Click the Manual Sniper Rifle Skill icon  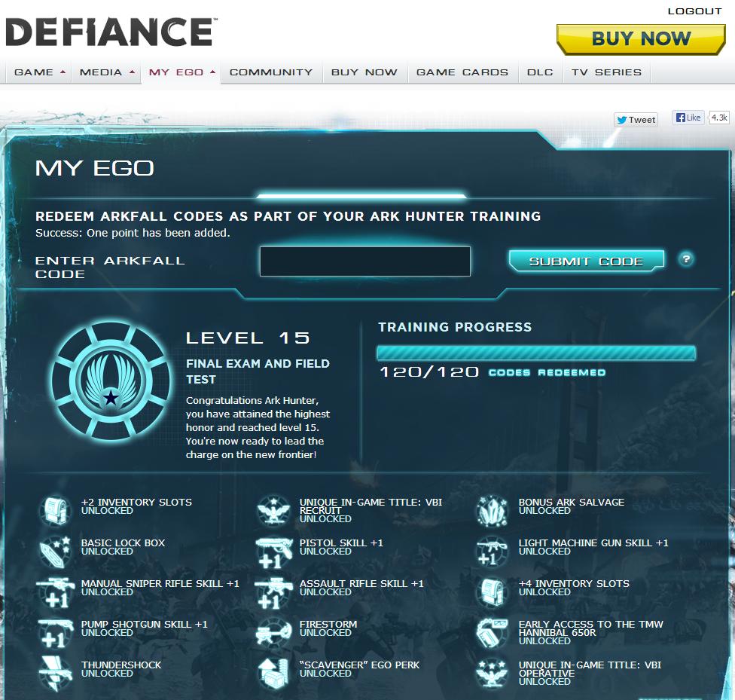click(x=55, y=592)
